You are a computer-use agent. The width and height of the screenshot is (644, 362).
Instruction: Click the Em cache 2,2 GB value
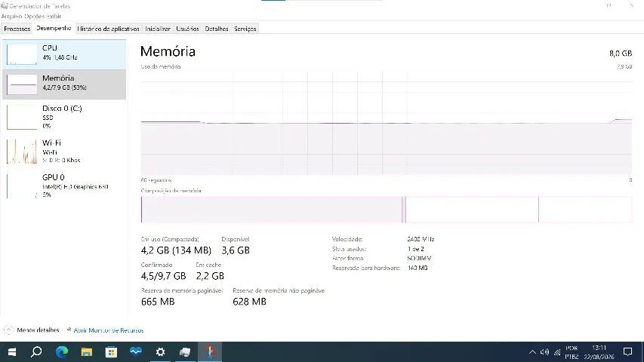click(x=210, y=276)
